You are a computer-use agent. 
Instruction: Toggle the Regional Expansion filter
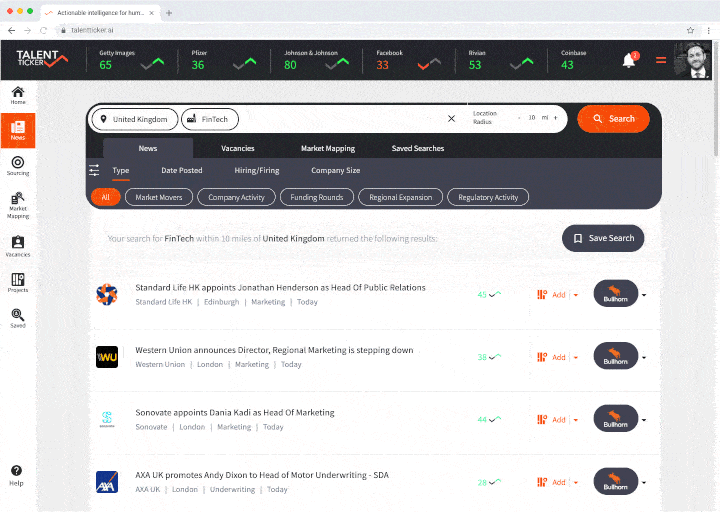(400, 197)
